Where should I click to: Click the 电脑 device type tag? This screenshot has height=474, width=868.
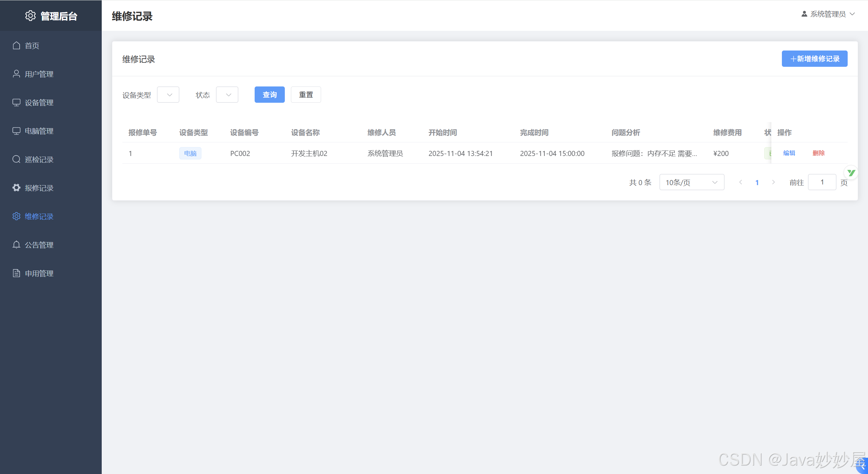coord(190,153)
